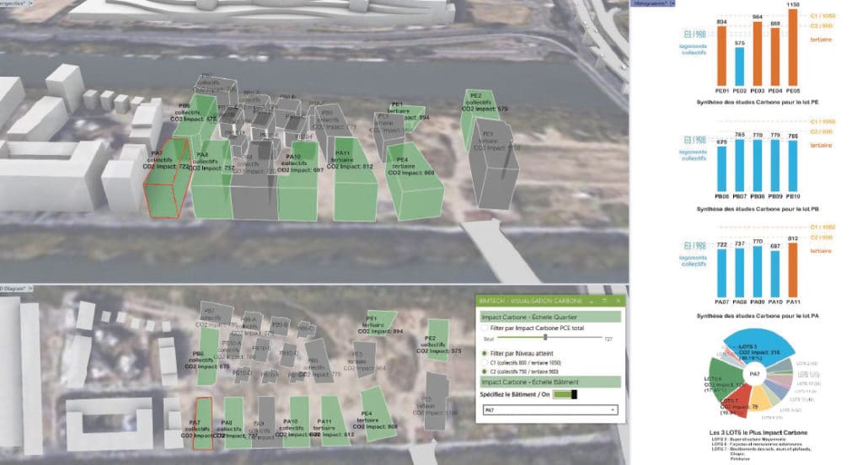Select PE2 footprint in the 2D diagram
Viewport: 868px width, 465px height.
point(438,340)
